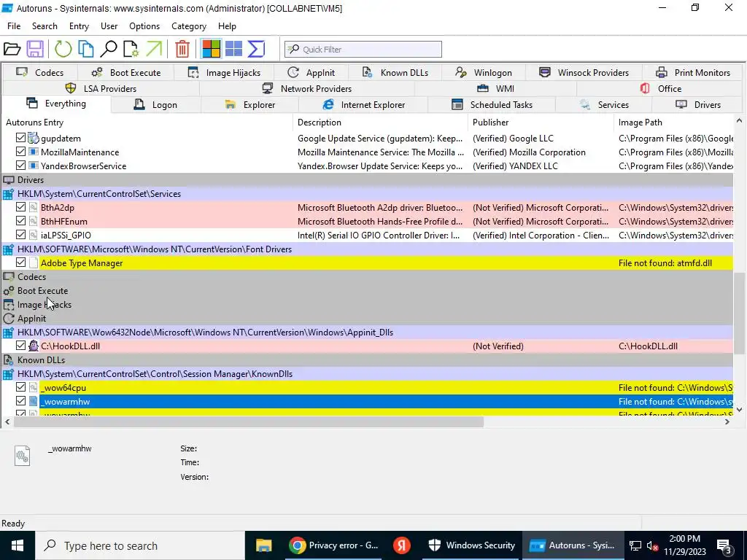Click the Find magnifier toolbar icon
Viewport: 747px width, 560px height.
point(109,49)
